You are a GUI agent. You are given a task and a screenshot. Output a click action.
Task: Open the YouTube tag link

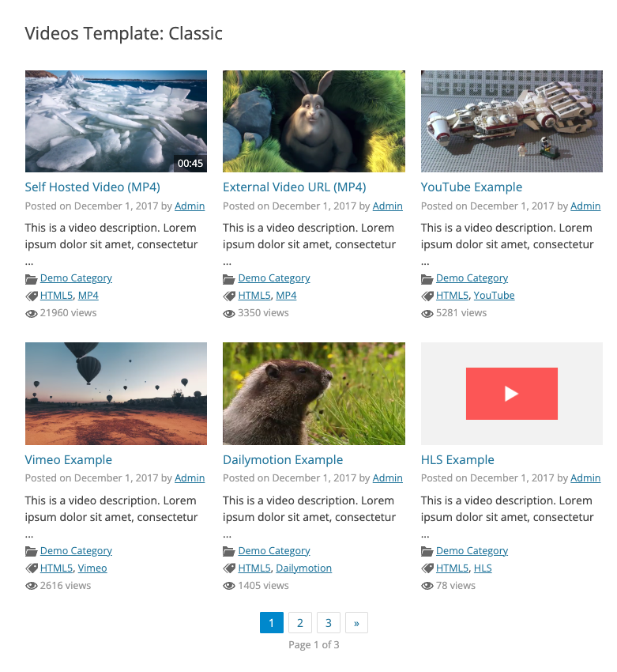point(494,296)
